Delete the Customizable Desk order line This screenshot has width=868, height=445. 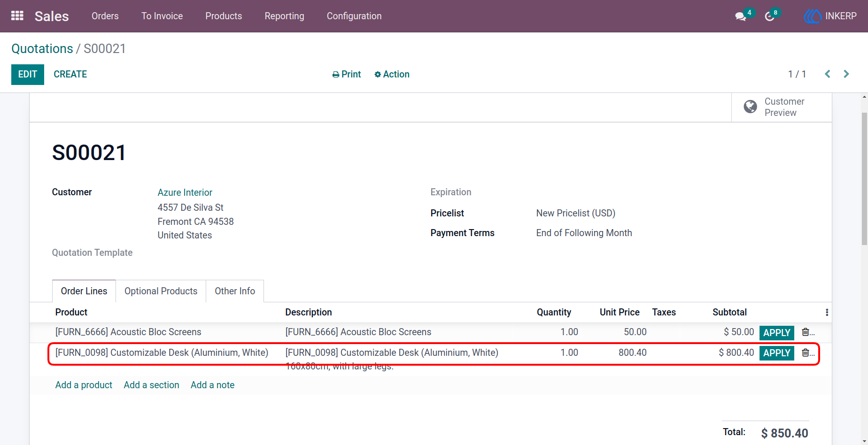tap(805, 353)
